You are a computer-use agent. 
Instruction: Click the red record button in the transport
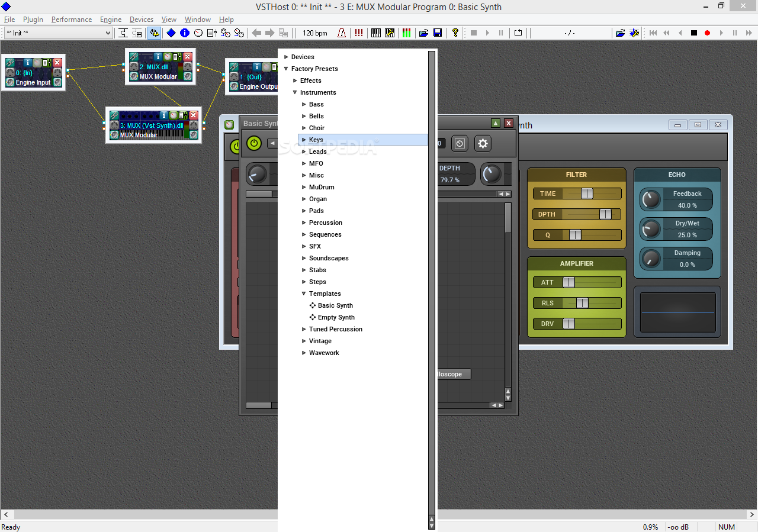click(x=707, y=33)
